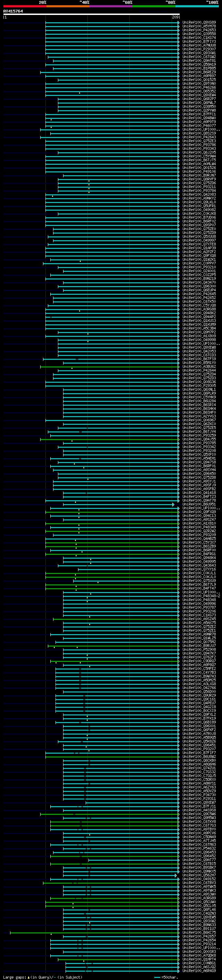Viewport: 222px width, 980px height.
Task: Select the UniRef100_P48348-2 label
Action: pos(201,596)
